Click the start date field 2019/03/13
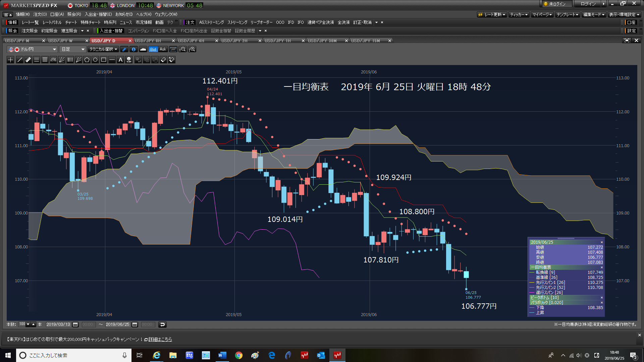 pyautogui.click(x=58, y=324)
